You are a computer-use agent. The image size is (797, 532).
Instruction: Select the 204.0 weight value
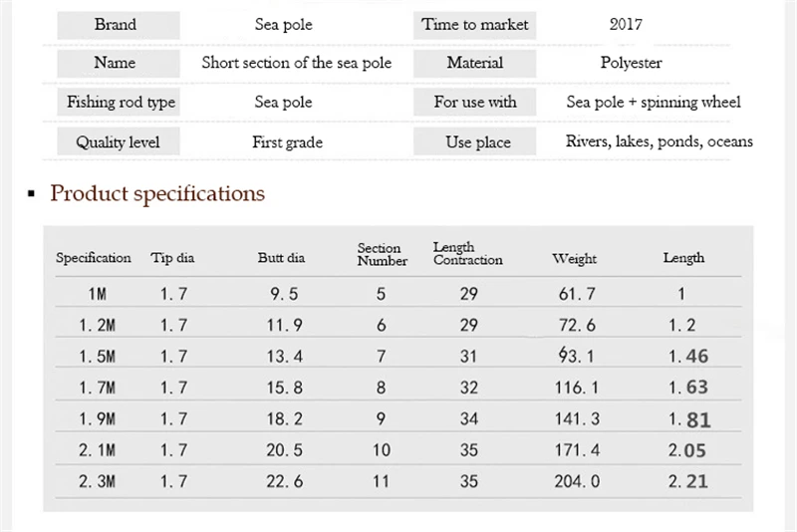(577, 481)
